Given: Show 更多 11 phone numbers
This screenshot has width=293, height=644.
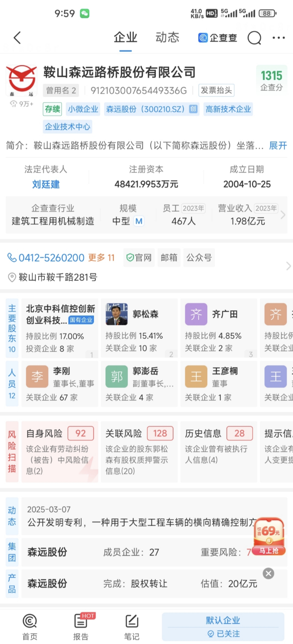Looking at the screenshot, I should pos(101,258).
